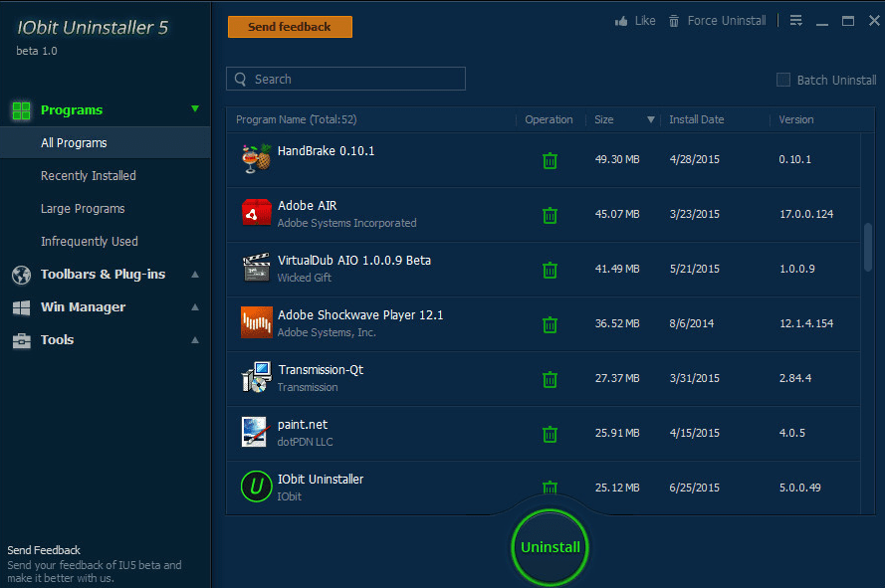Click the trash icon for Adobe AIR
The height and width of the screenshot is (588, 885).
pos(550,216)
